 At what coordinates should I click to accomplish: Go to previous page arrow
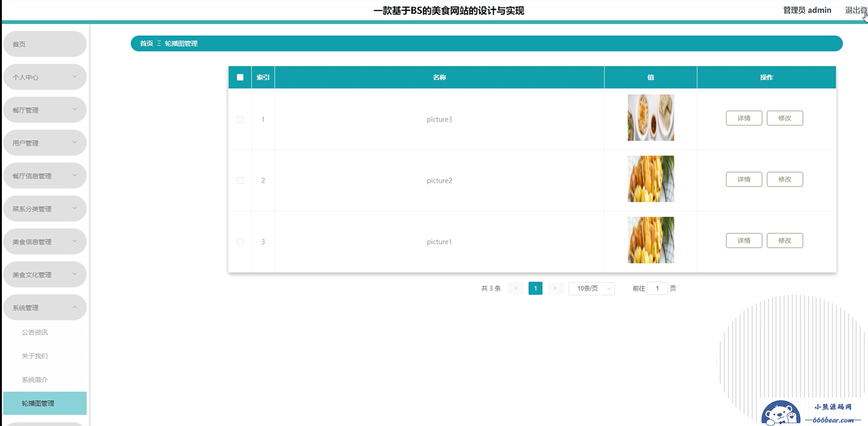(516, 288)
